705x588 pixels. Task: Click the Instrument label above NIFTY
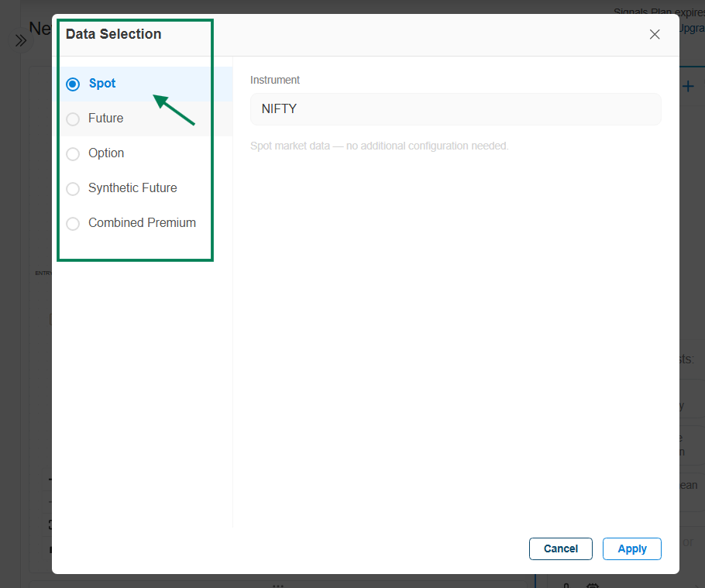tap(275, 80)
